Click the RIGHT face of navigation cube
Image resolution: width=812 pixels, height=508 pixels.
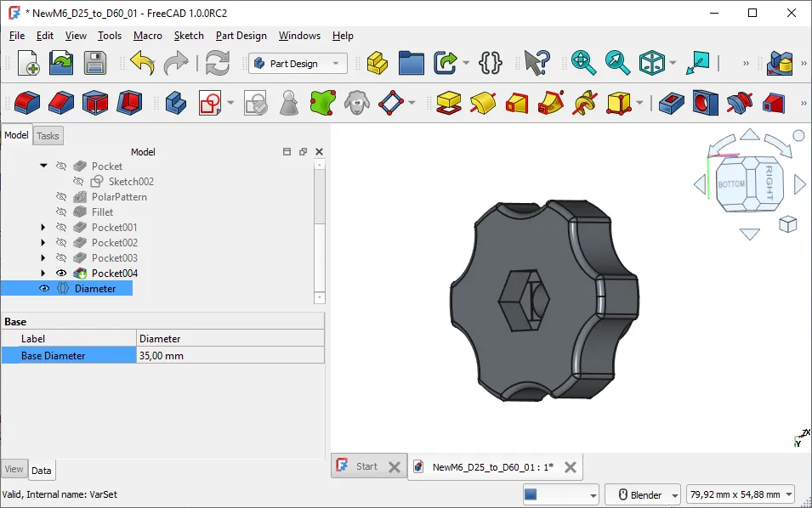click(769, 183)
